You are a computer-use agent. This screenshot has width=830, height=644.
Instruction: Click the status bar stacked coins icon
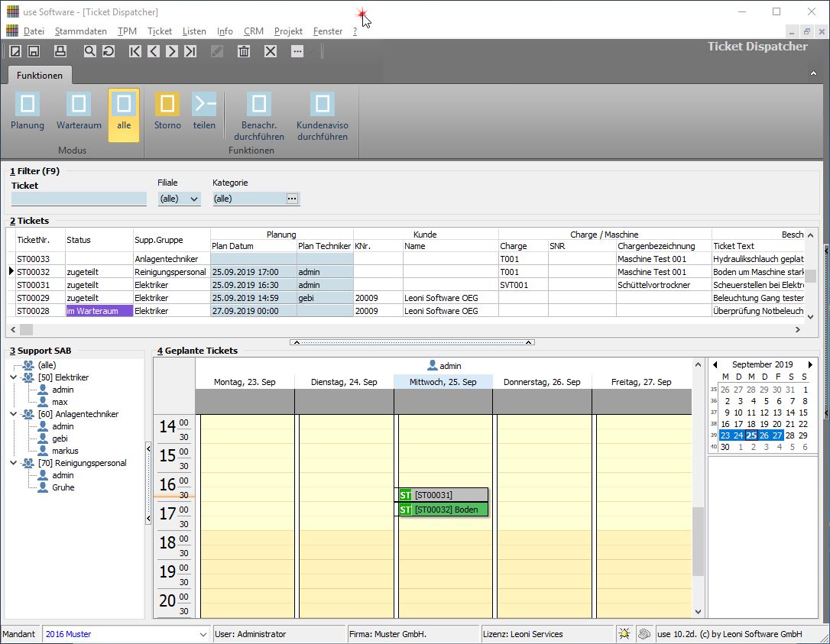tap(644, 633)
